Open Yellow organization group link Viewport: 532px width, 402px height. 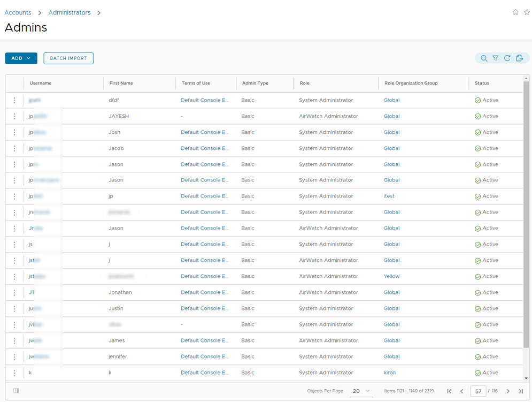(391, 276)
